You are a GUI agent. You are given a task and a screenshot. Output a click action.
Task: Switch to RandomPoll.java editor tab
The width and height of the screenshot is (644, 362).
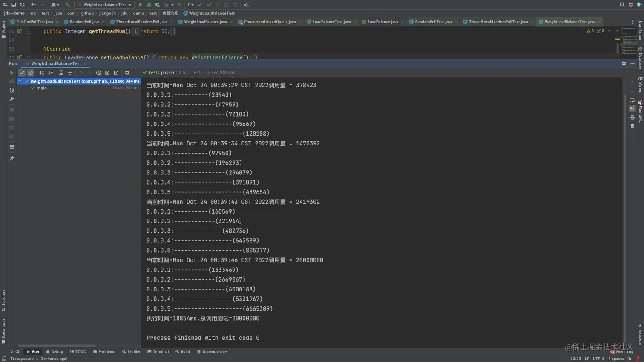(x=84, y=22)
